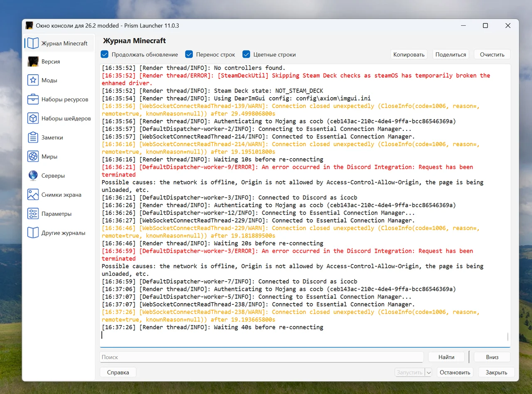The width and height of the screenshot is (532, 394).
Task: Open the Наборы ресурсов briefcase icon
Action: pyautogui.click(x=33, y=99)
